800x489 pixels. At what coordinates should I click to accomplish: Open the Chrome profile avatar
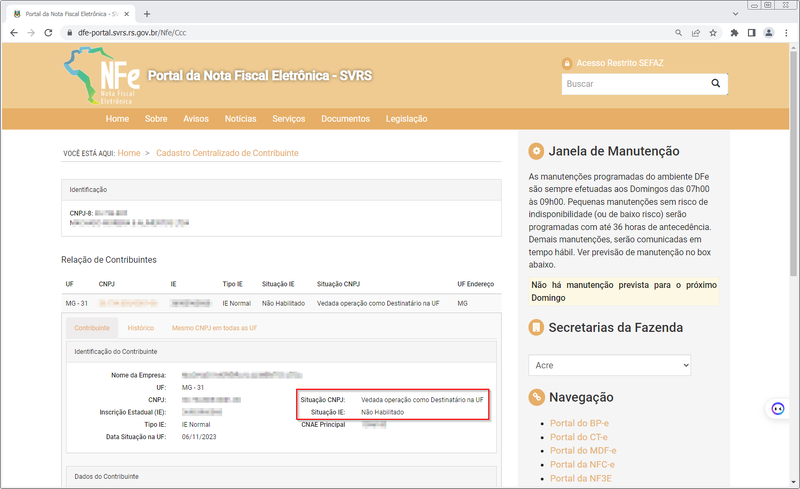pos(769,33)
